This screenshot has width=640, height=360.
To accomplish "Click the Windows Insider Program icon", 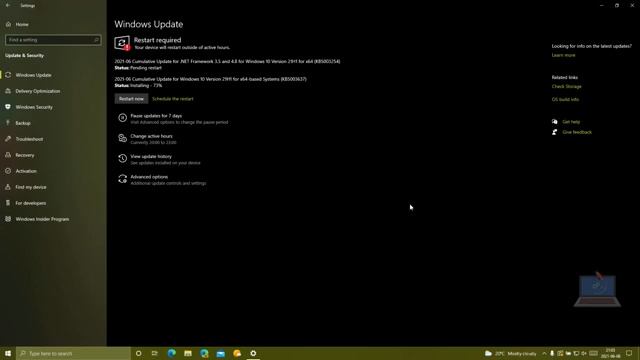I will [8, 219].
